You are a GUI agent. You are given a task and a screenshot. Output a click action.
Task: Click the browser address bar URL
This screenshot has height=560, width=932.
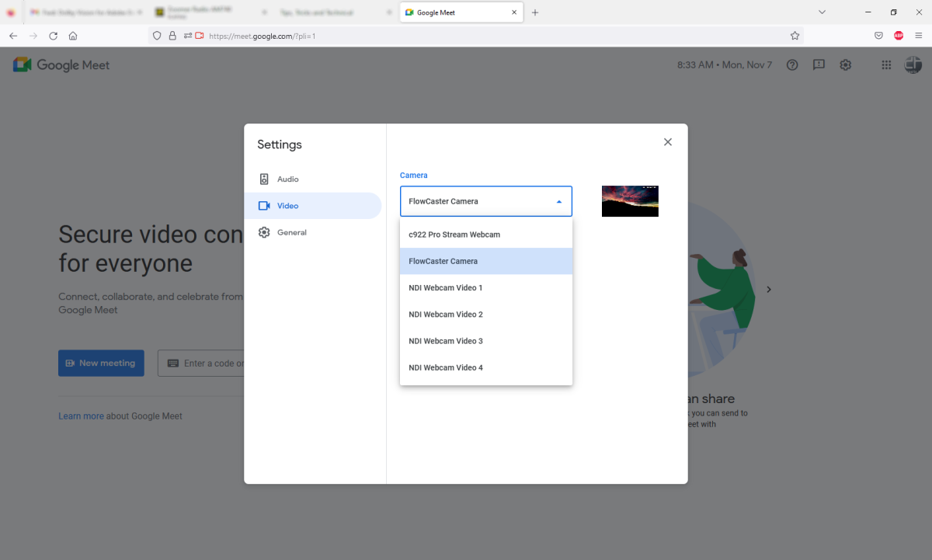click(263, 36)
